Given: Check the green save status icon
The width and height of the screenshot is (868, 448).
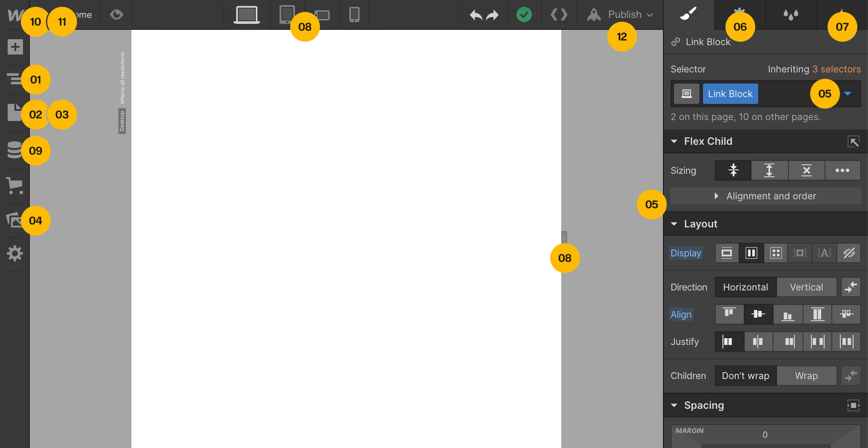Looking at the screenshot, I should (x=524, y=14).
